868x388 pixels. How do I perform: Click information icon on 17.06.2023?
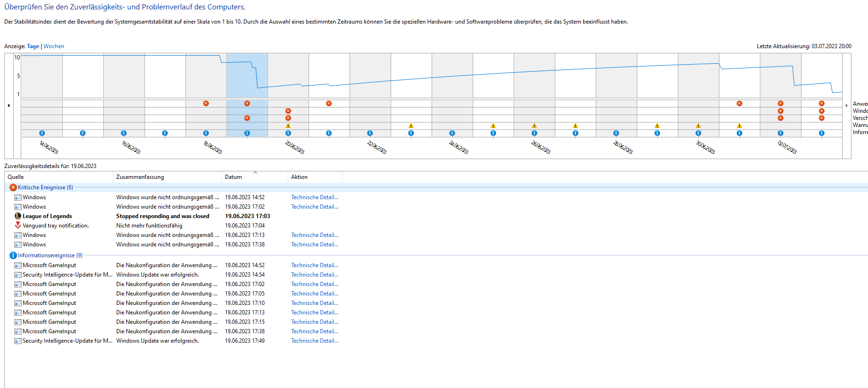click(165, 133)
